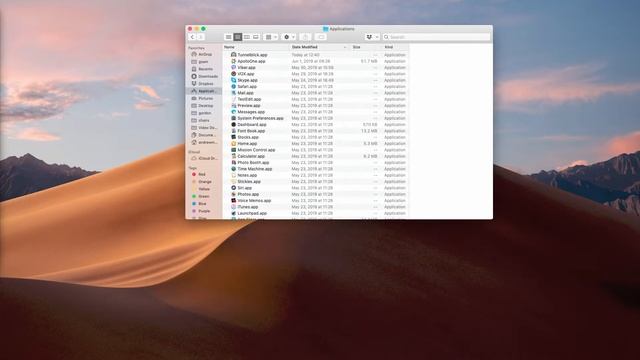Click the ApolloOne size value cell
Image resolution: width=640 pixels, height=360 pixels.
point(369,61)
